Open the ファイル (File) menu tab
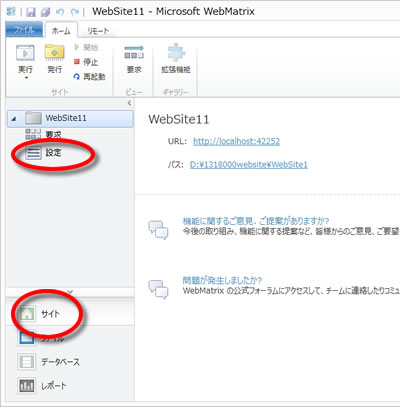Image resolution: width=400 pixels, height=407 pixels. (24, 30)
